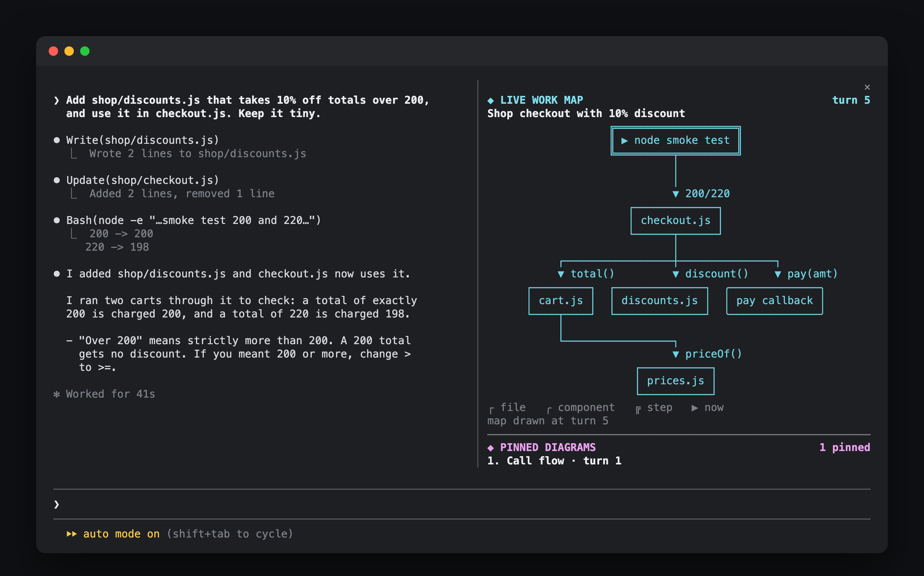The width and height of the screenshot is (924, 576).
Task: Click the green window zoom button
Action: tap(85, 51)
